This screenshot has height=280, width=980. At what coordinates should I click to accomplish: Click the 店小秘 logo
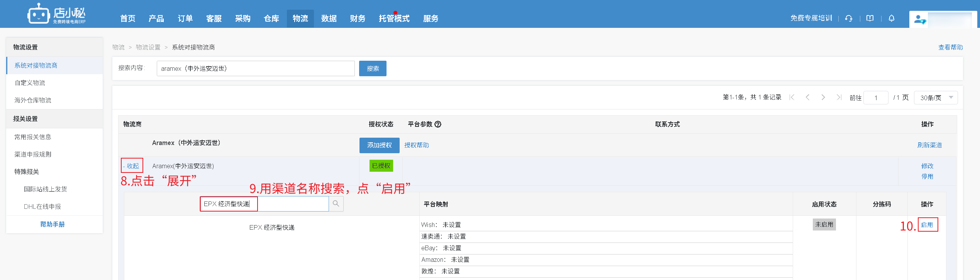[x=57, y=14]
